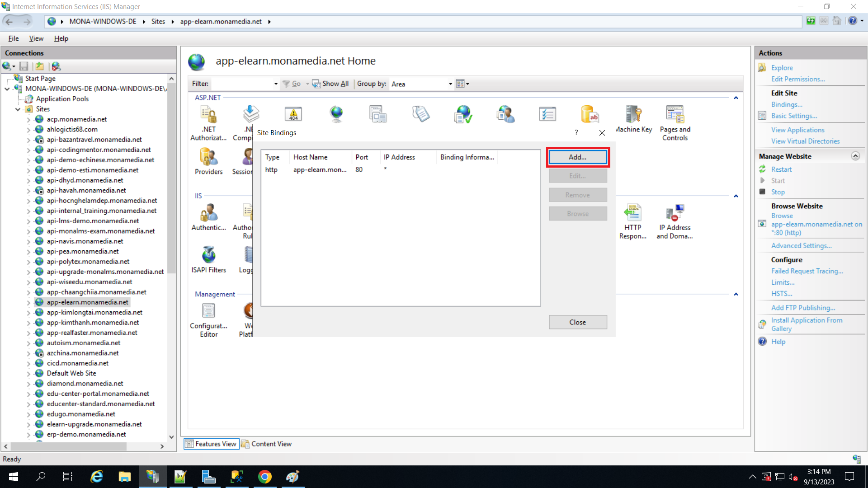The image size is (868, 488).
Task: Open the File menu
Action: (14, 38)
